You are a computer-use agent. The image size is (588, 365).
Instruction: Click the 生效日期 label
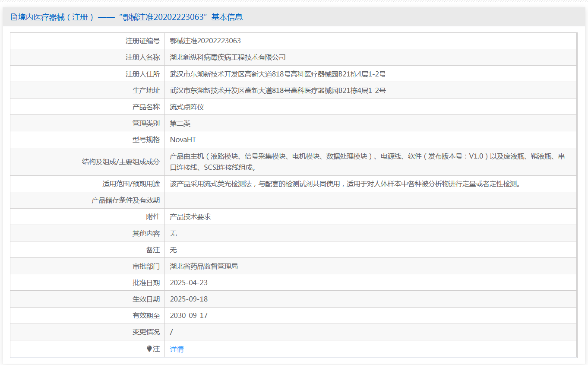click(x=146, y=299)
